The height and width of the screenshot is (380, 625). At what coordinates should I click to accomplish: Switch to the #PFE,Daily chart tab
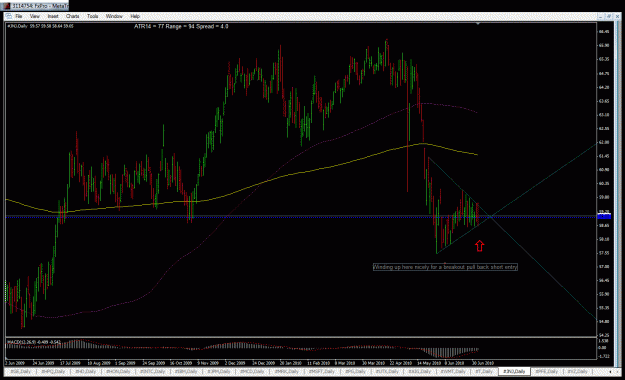[x=546, y=371]
